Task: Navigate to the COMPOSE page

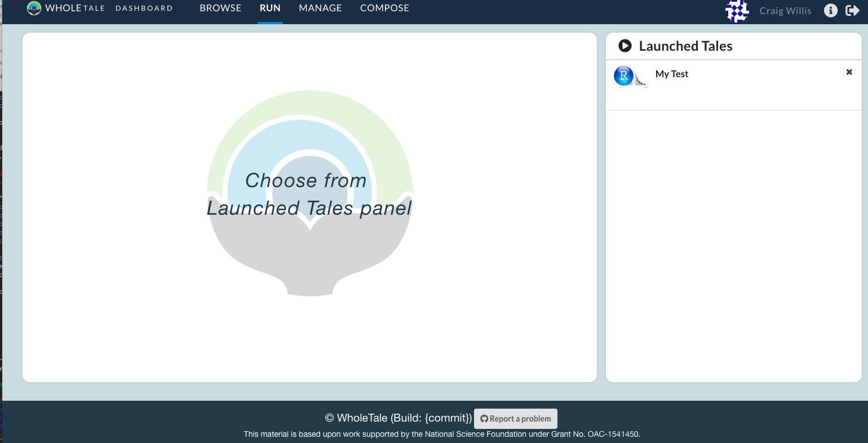Action: [384, 8]
